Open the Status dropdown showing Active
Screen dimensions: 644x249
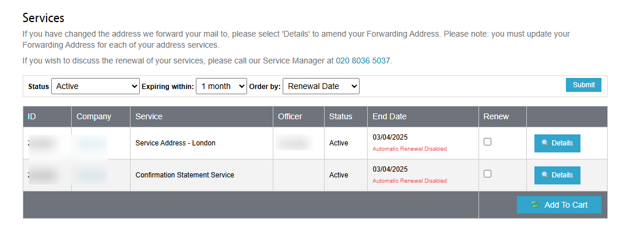(x=95, y=86)
